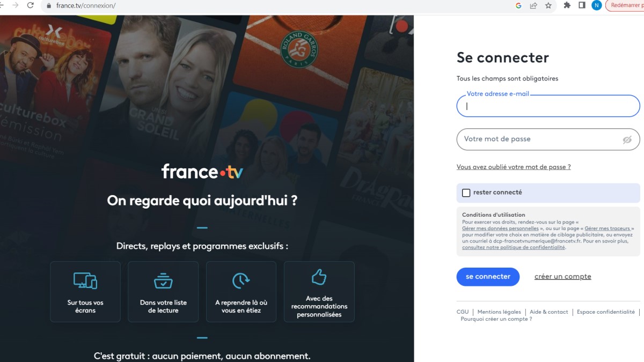Open the extensions puzzle icon
Screen dimensions: 644x362
567,5
